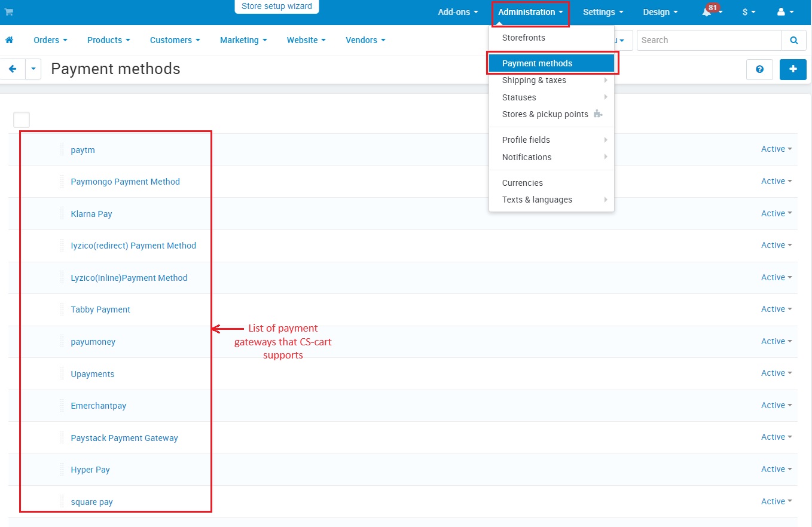Focus the Search input field
Viewport: 812px width, 527px height.
coord(709,40)
